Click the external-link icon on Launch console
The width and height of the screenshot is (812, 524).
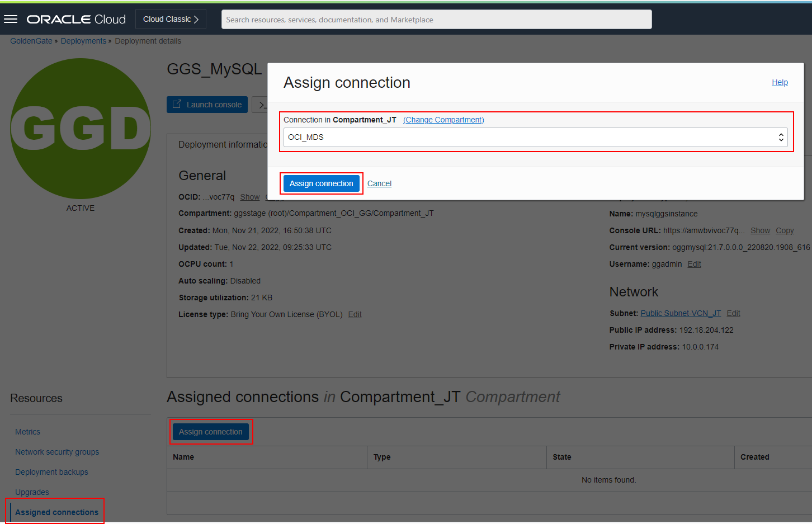pos(177,104)
